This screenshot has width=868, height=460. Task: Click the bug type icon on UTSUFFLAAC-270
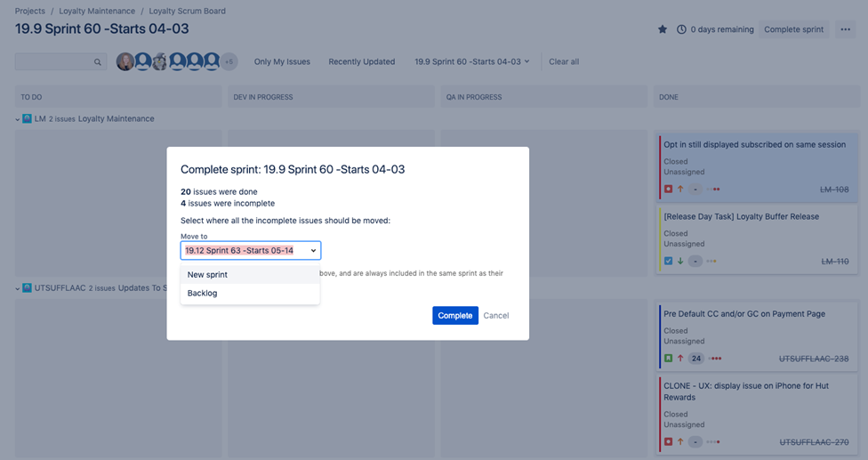[668, 441]
